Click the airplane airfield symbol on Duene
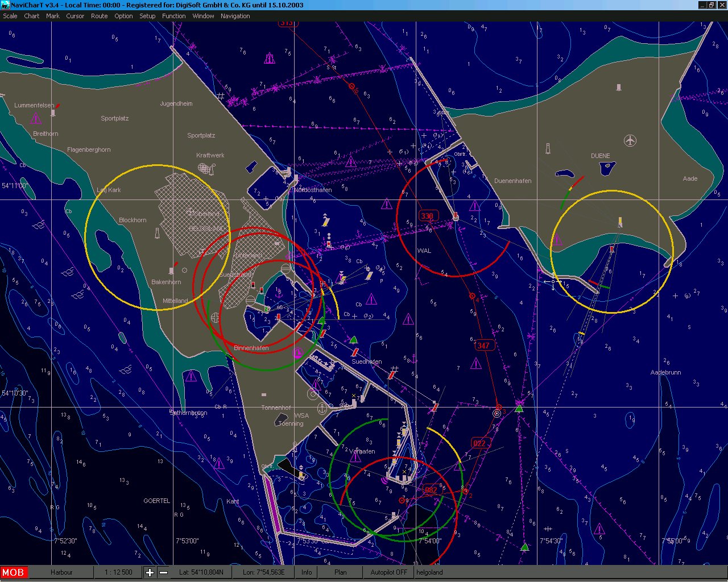Screen dimensions: 728x582 pyautogui.click(x=630, y=140)
